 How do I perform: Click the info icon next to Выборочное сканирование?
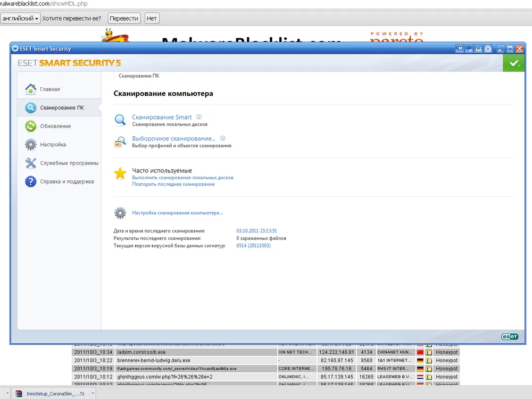(223, 138)
